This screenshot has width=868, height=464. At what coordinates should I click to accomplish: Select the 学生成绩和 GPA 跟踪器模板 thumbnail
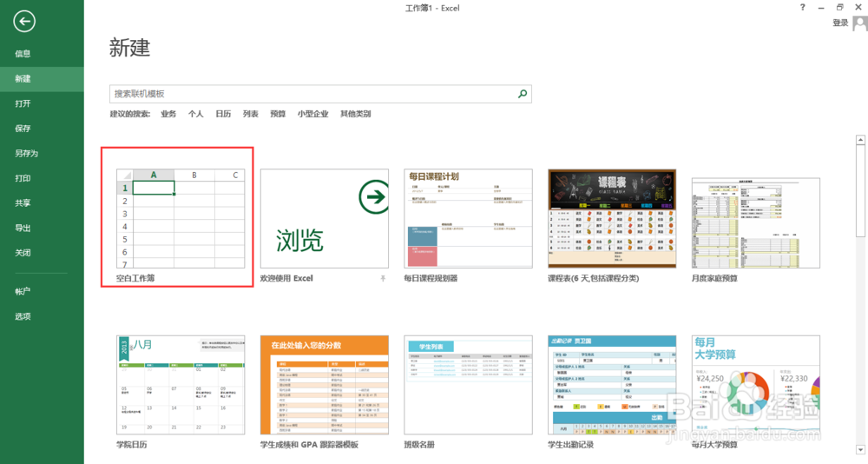pos(325,385)
